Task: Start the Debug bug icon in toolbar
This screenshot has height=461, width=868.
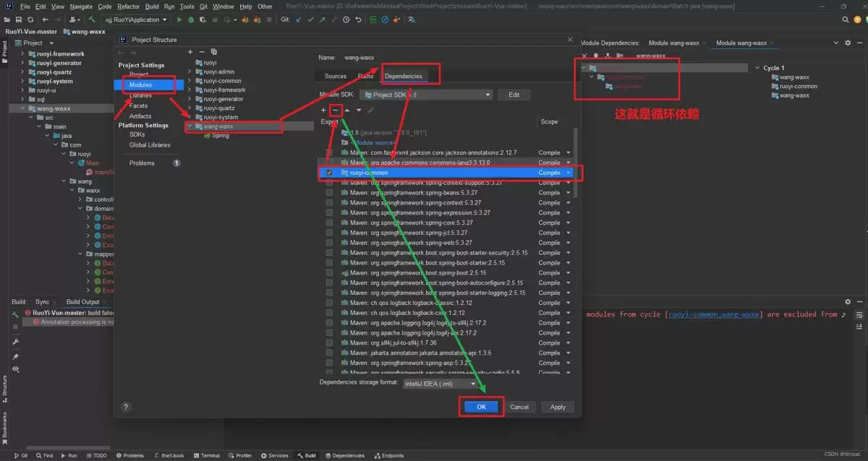Action: pyautogui.click(x=190, y=20)
